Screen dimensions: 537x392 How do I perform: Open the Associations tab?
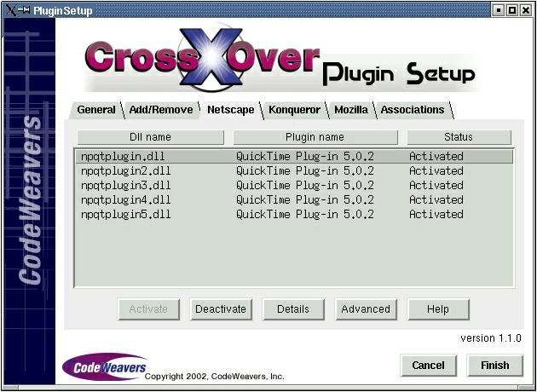coord(412,110)
